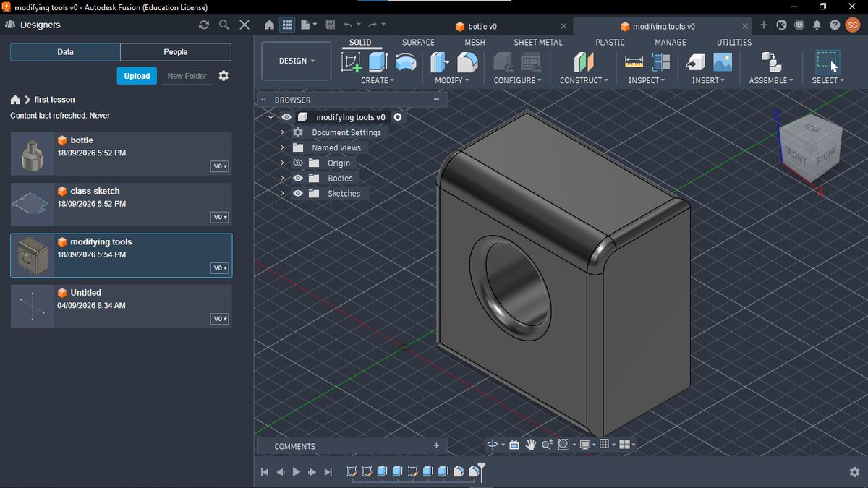Viewport: 868px width, 488px height.
Task: Jump to timeline beginning
Action: pos(265,472)
